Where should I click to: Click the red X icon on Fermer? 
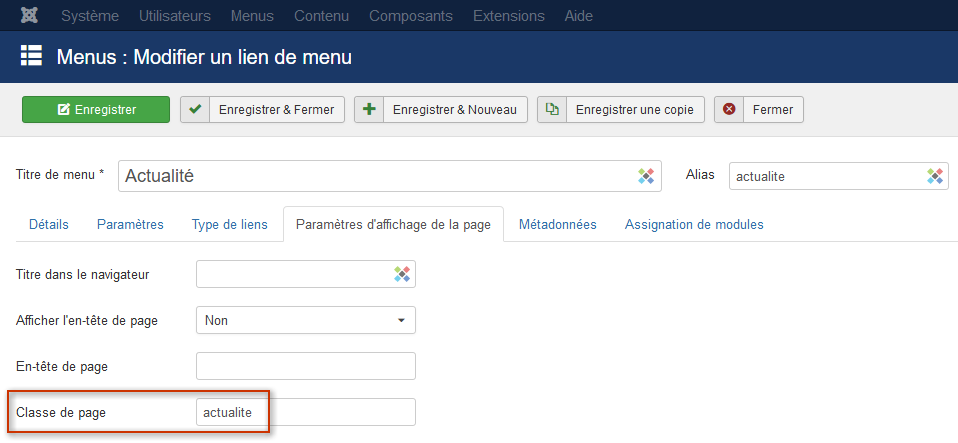(729, 109)
